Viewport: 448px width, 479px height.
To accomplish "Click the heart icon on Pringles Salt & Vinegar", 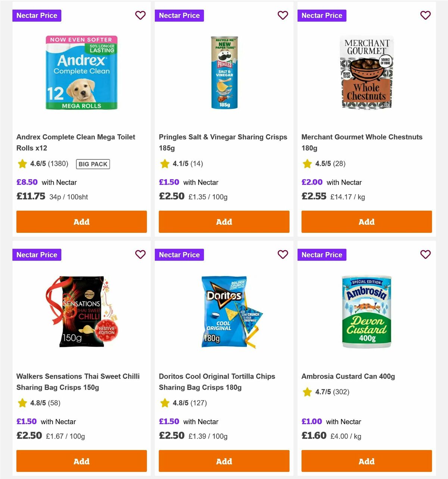I will tap(283, 15).
